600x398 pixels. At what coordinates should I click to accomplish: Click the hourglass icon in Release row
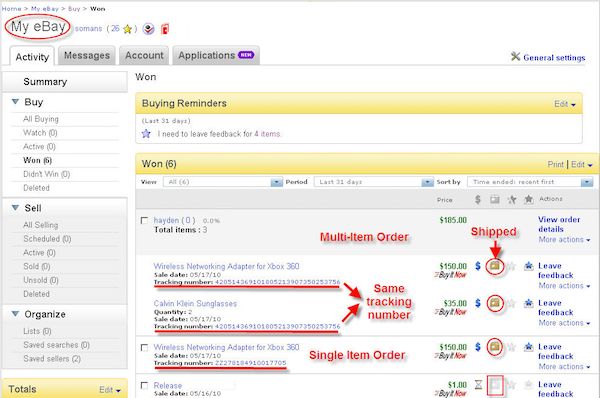click(478, 384)
